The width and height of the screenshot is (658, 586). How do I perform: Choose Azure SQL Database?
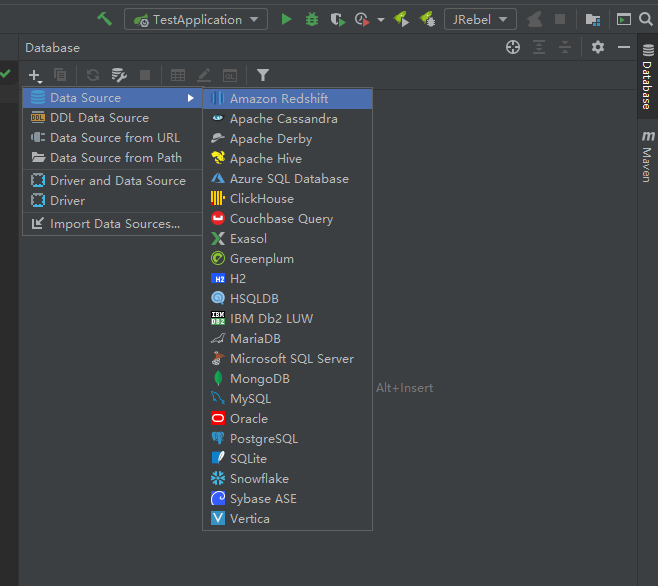click(x=287, y=179)
